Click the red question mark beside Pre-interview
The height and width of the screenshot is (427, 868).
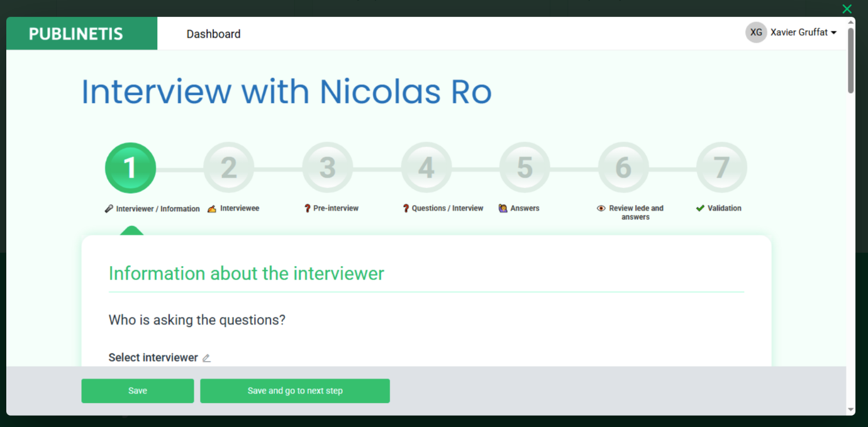[308, 208]
